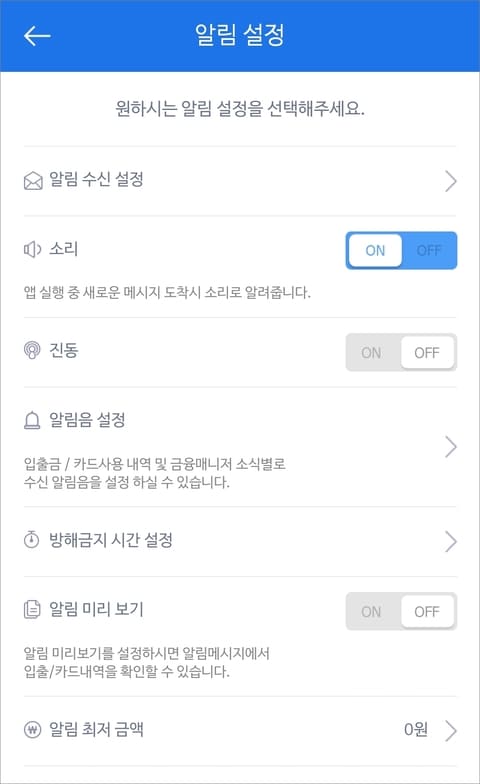Open the 알림 최저 금액 chevron arrow
This screenshot has width=480, height=784.
(450, 730)
